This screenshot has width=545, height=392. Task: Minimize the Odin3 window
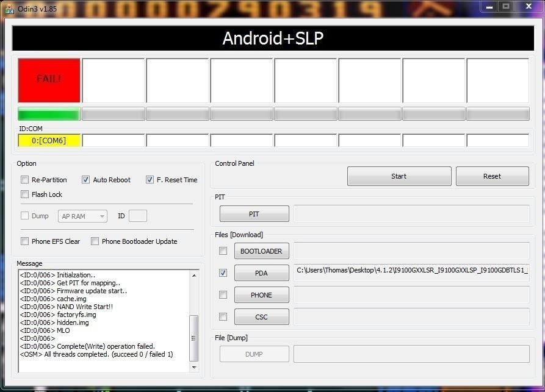[489, 7]
